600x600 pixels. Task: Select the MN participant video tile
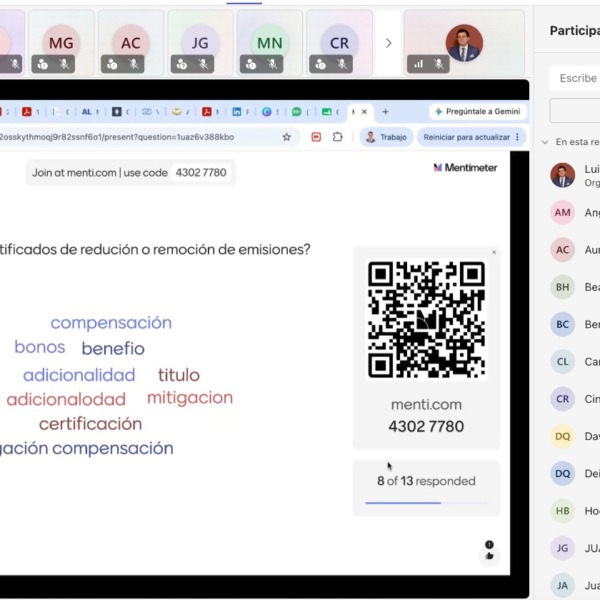[x=269, y=43]
